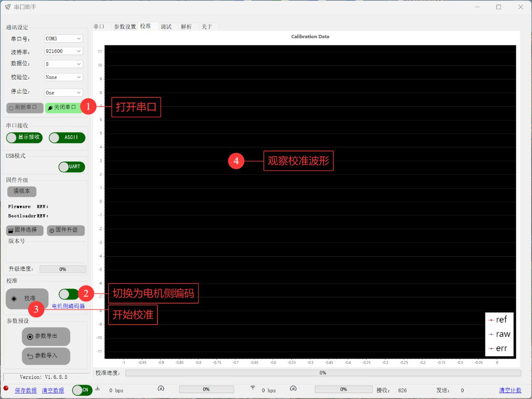Switch the UART USB mode toggle
Viewport: 532px width, 399px height.
71,167
